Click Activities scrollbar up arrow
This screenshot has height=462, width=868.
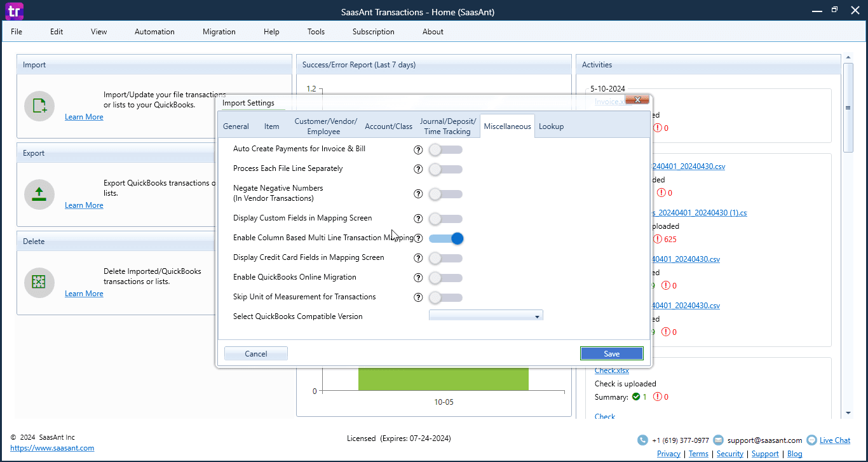pos(848,58)
